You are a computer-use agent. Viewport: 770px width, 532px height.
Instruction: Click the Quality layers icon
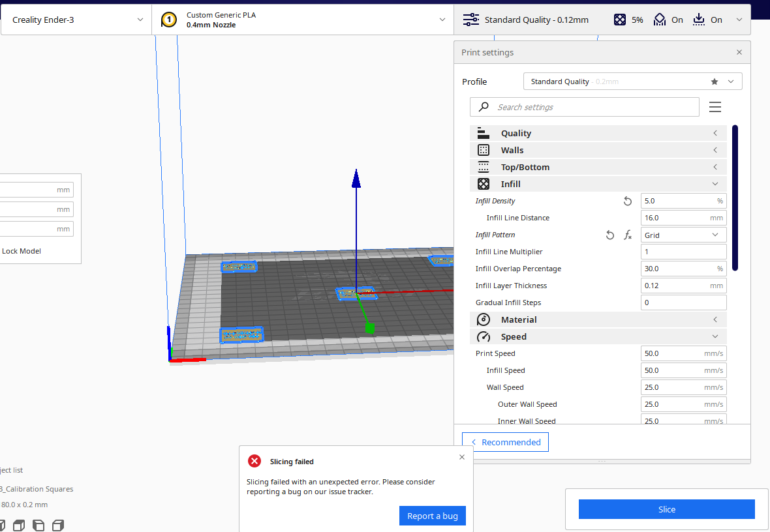point(484,133)
